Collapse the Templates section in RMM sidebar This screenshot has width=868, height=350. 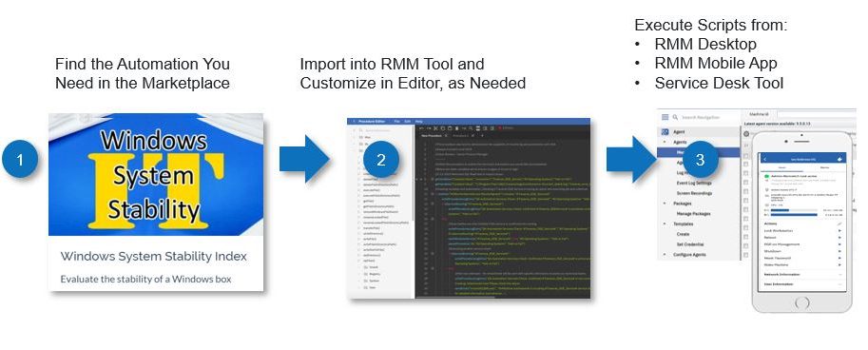665,224
